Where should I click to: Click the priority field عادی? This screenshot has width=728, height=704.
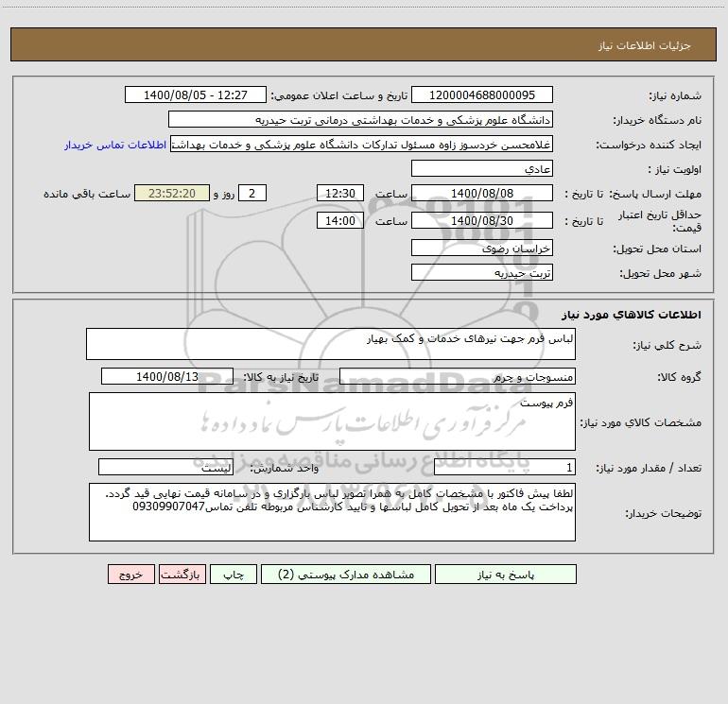[482, 168]
